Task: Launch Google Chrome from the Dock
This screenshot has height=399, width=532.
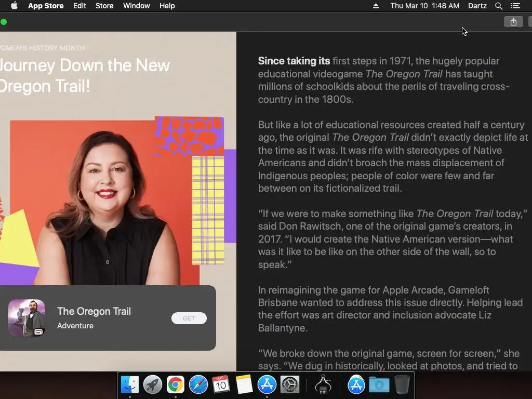Action: tap(176, 384)
